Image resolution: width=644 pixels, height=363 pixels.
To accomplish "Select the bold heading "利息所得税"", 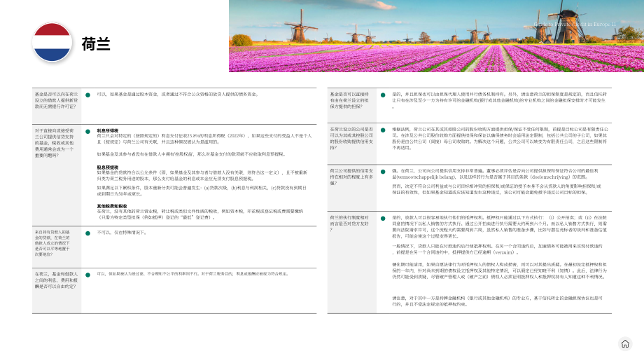I will [x=108, y=131].
